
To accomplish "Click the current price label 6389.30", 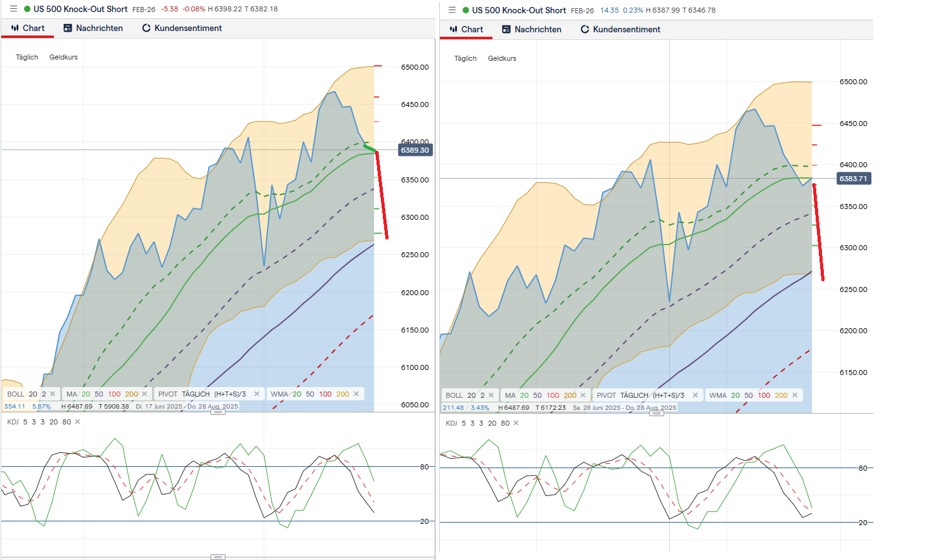I will (414, 150).
